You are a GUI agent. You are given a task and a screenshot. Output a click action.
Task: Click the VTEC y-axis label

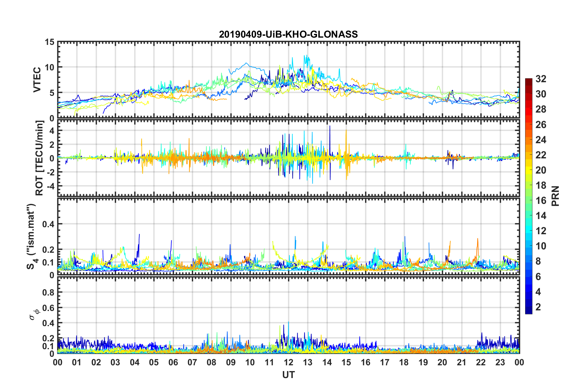click(37, 80)
